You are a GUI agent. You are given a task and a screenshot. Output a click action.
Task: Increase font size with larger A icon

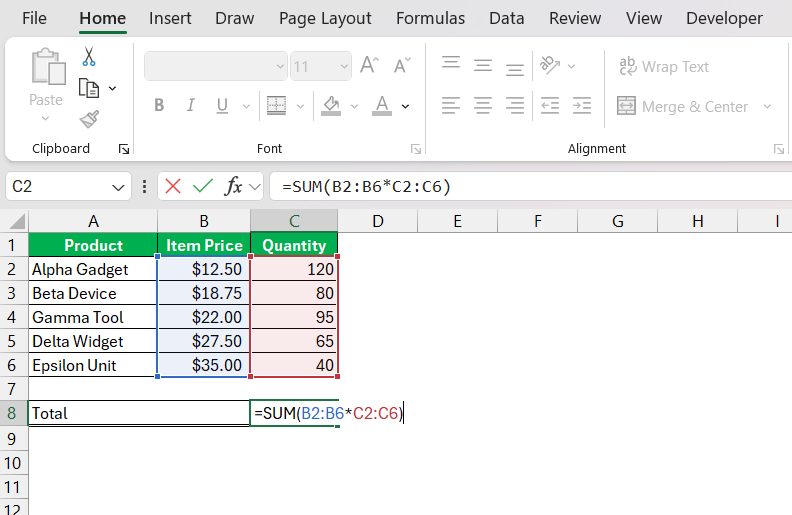click(370, 66)
